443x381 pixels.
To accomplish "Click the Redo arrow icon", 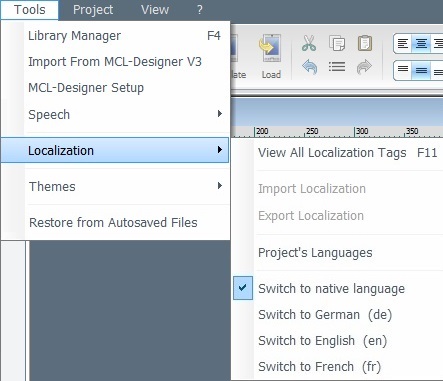I will (364, 67).
